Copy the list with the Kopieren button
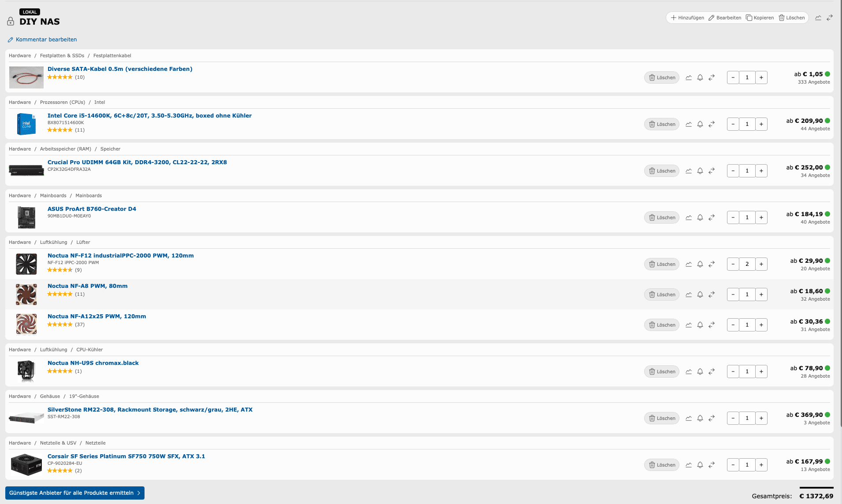The image size is (842, 504). [760, 18]
